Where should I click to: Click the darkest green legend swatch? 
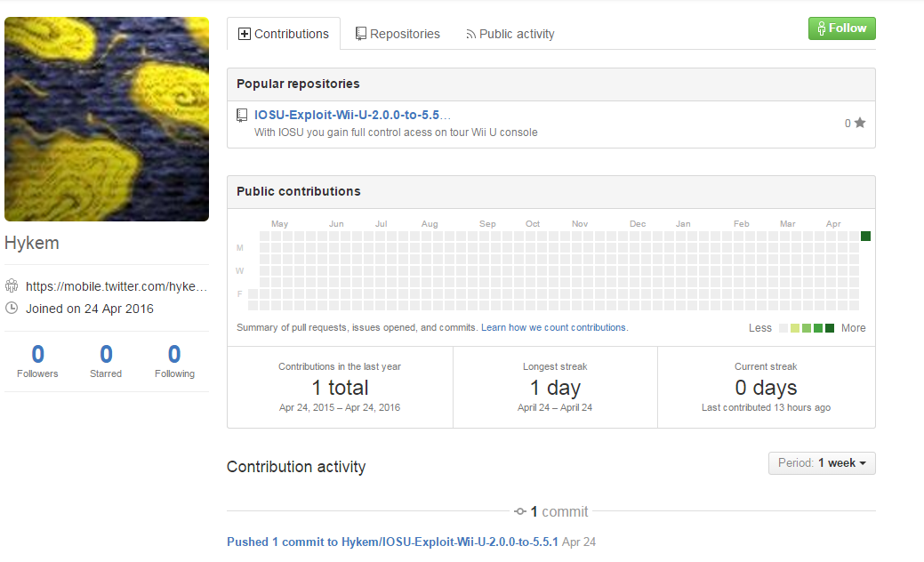(x=830, y=328)
